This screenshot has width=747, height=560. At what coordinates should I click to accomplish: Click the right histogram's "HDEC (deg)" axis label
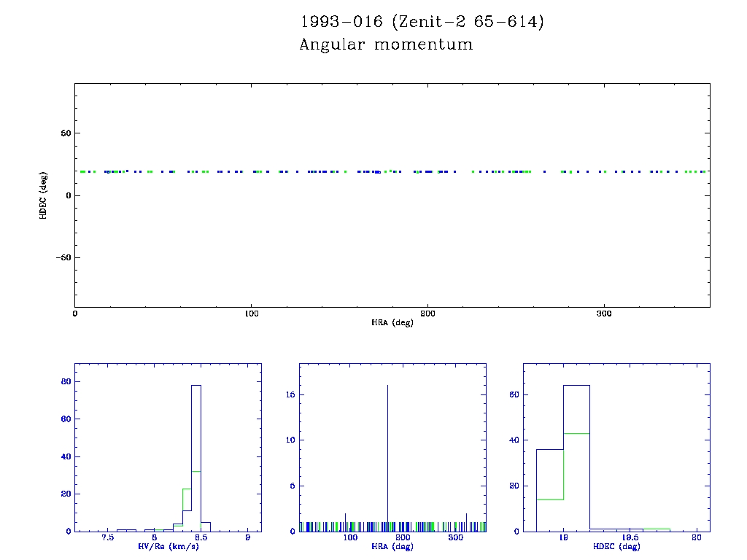click(x=616, y=546)
